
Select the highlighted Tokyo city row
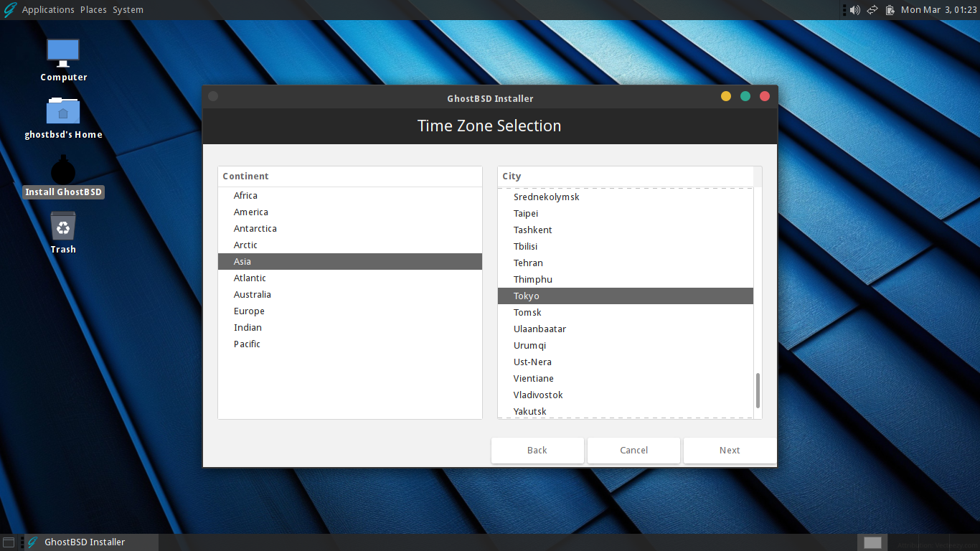click(x=626, y=296)
